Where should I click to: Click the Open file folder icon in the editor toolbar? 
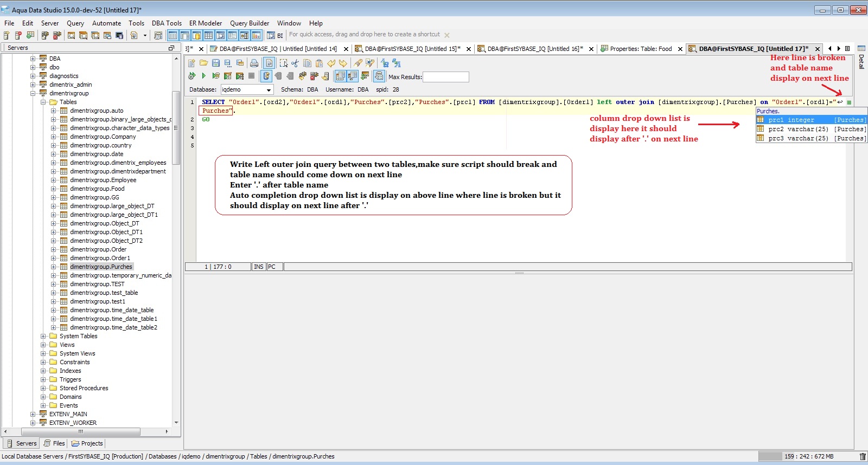[x=203, y=63]
